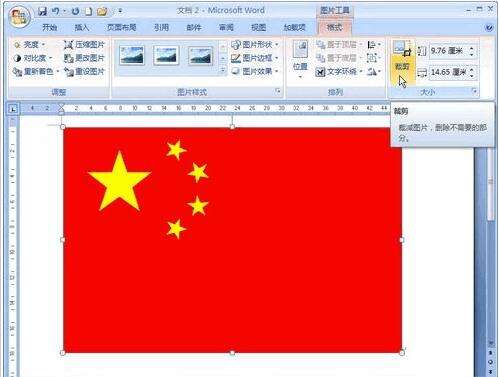Increase picture height with up spinner

(x=472, y=48)
